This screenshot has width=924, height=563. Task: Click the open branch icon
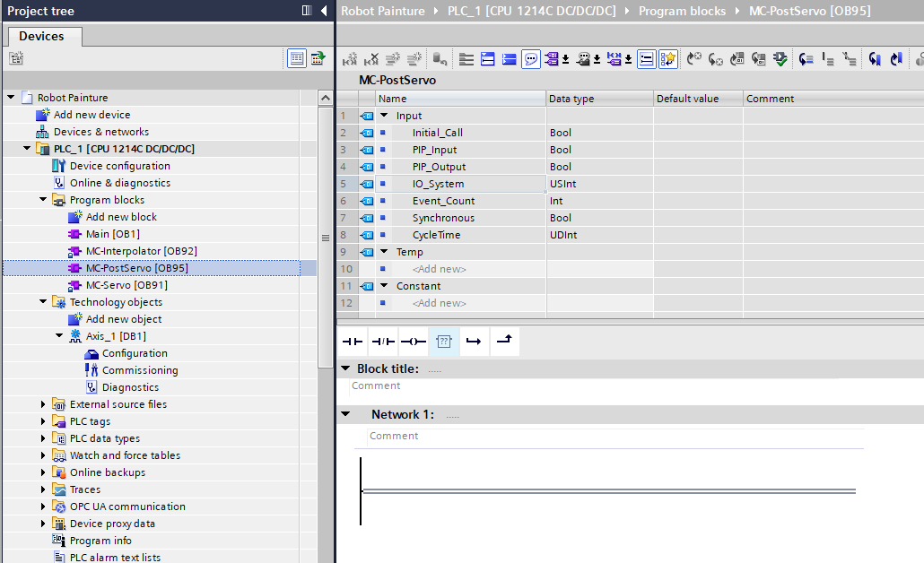[x=474, y=342]
